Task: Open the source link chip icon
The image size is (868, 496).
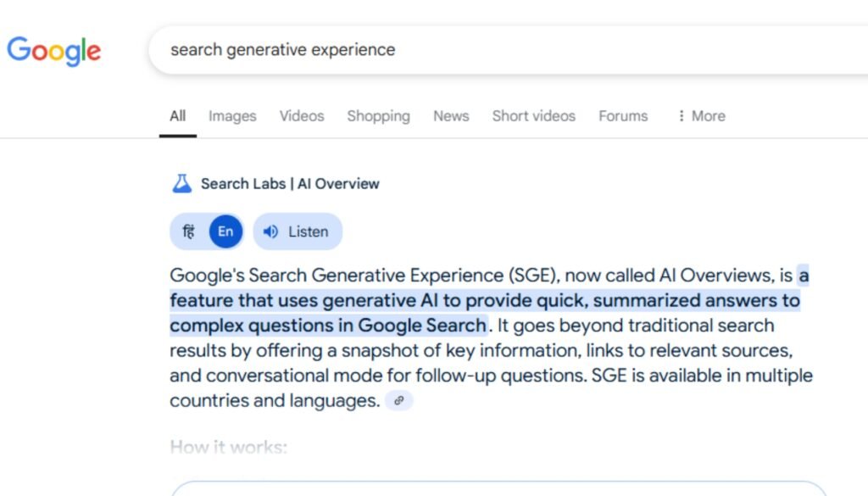Action: pos(398,400)
